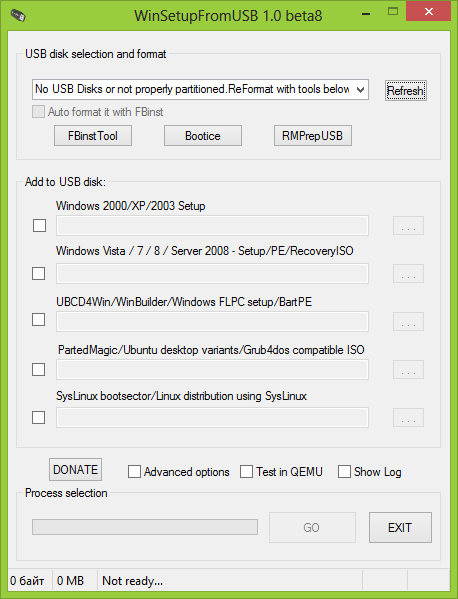Click the DONATE button
Viewport: 458px width, 599px height.
coord(76,469)
